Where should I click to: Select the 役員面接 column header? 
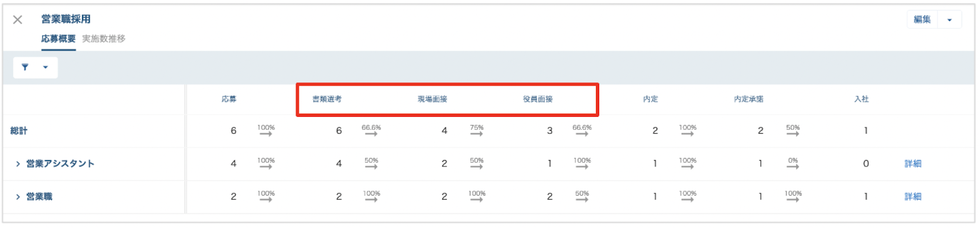[538, 99]
